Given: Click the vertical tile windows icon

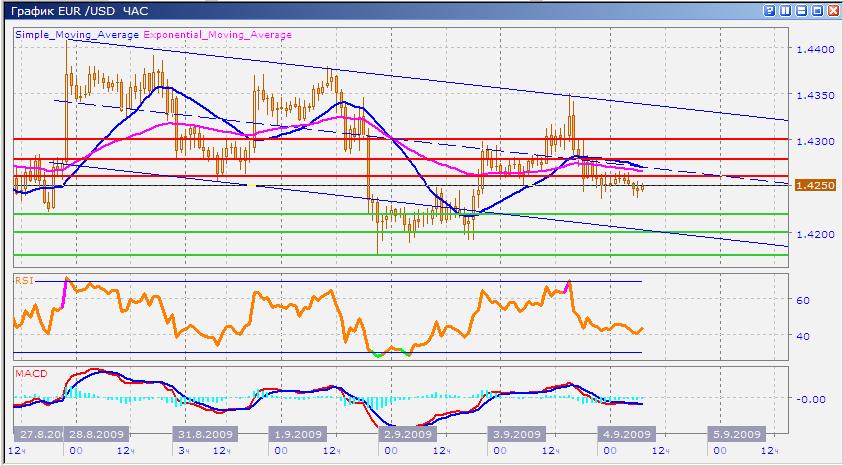Looking at the screenshot, I should click(786, 10).
